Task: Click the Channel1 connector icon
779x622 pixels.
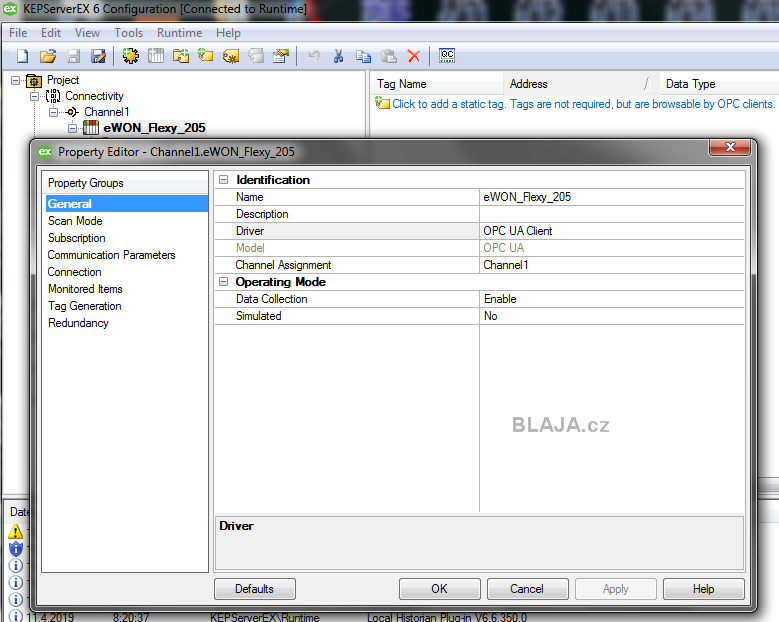Action: coord(72,112)
